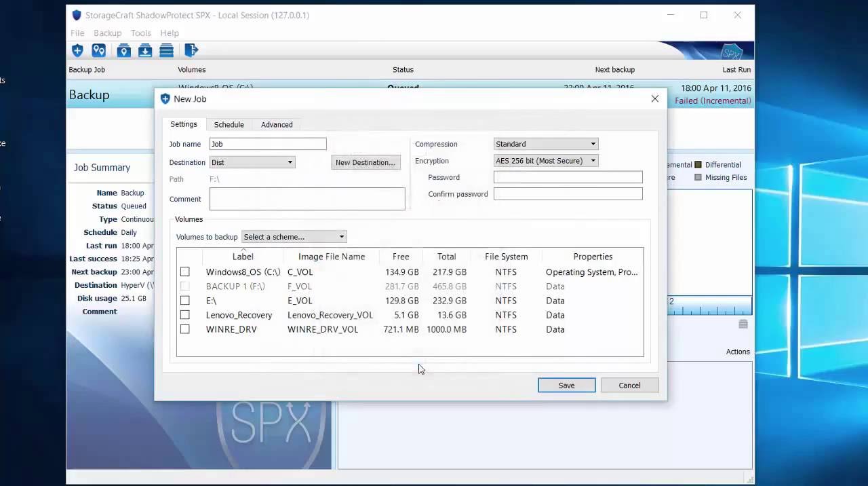Click the Confirm password field

[x=568, y=194]
